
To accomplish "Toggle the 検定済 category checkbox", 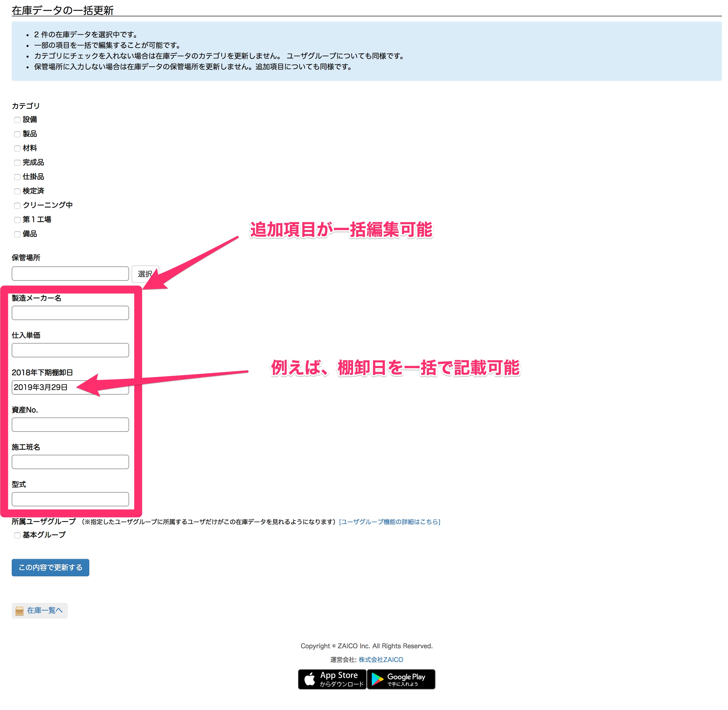I will pyautogui.click(x=17, y=191).
